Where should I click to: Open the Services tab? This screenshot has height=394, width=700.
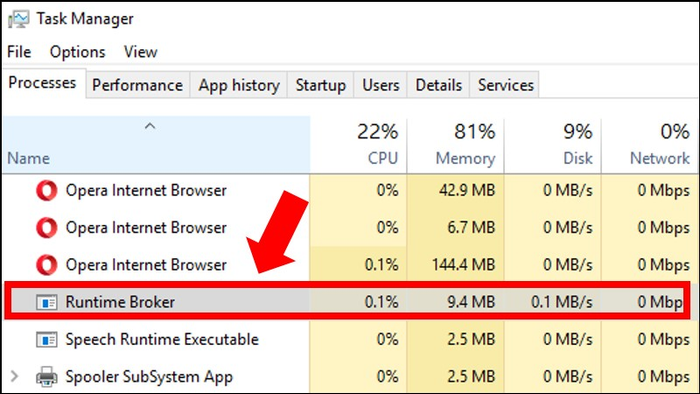point(505,85)
